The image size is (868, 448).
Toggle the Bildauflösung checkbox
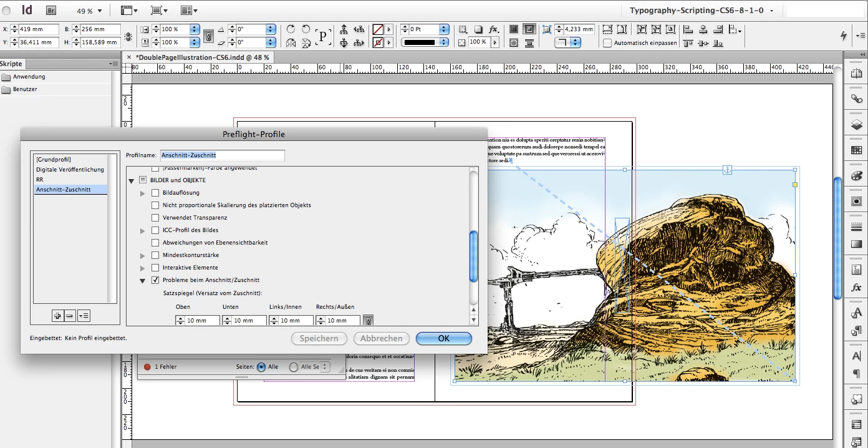click(x=156, y=193)
